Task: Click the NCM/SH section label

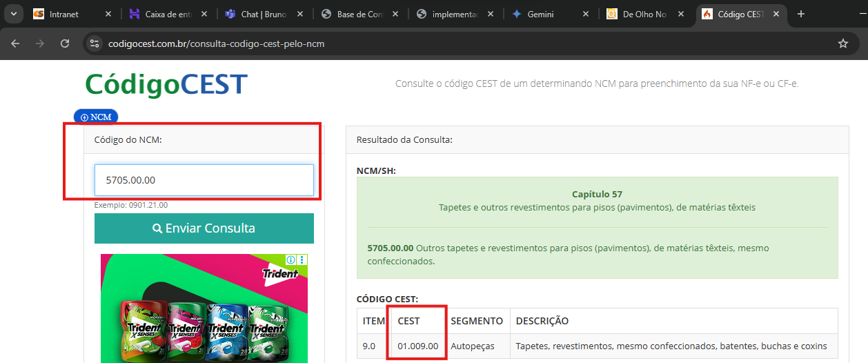Action: pos(376,170)
